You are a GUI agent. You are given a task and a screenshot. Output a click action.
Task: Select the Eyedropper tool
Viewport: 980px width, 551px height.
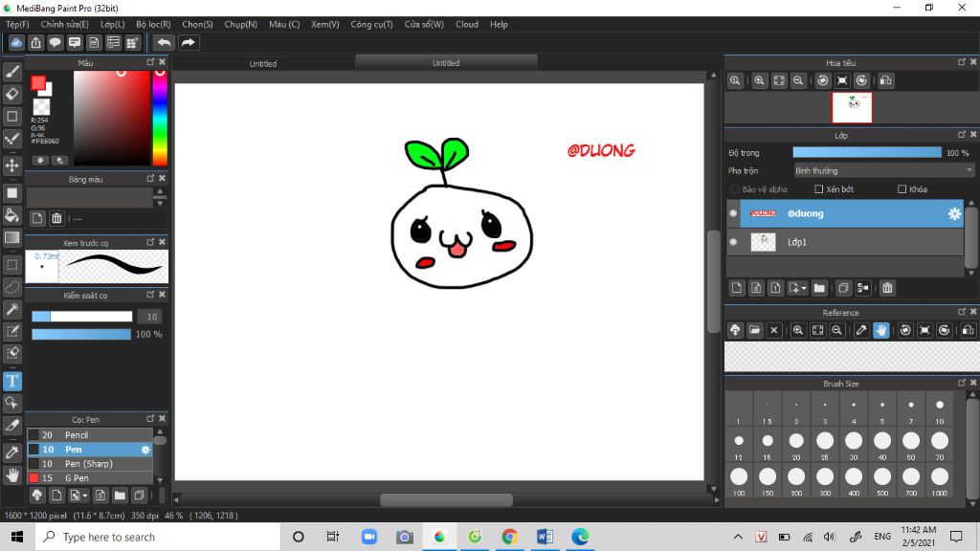[11, 452]
